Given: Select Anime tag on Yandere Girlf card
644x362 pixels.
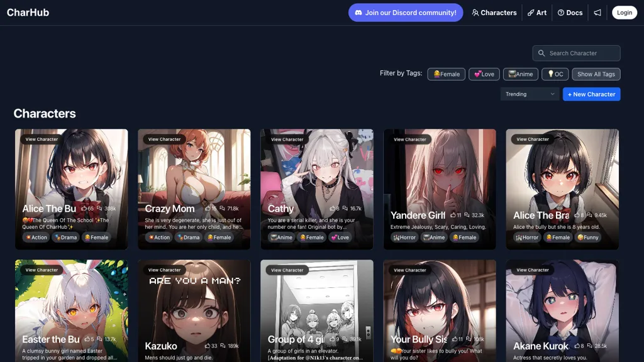Looking at the screenshot, I should [434, 237].
